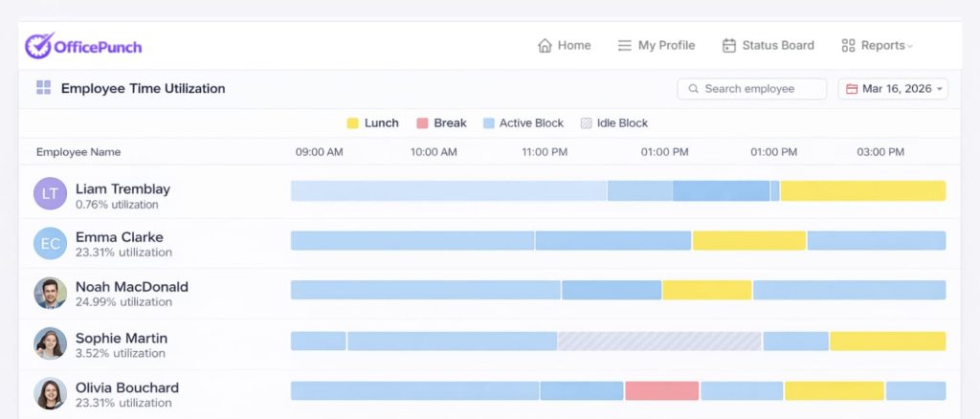Click the magnifier icon in search box
Viewport: 980px width, 419px height.
tap(693, 89)
